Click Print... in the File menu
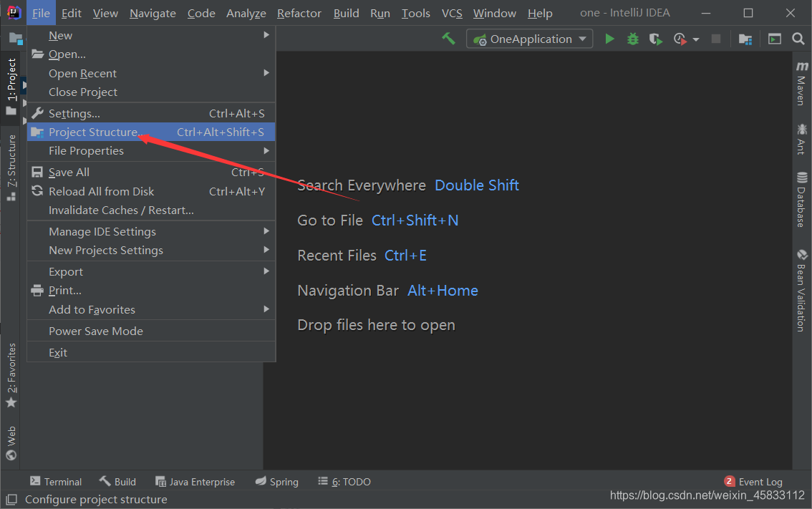Image resolution: width=812 pixels, height=509 pixels. pos(151,290)
